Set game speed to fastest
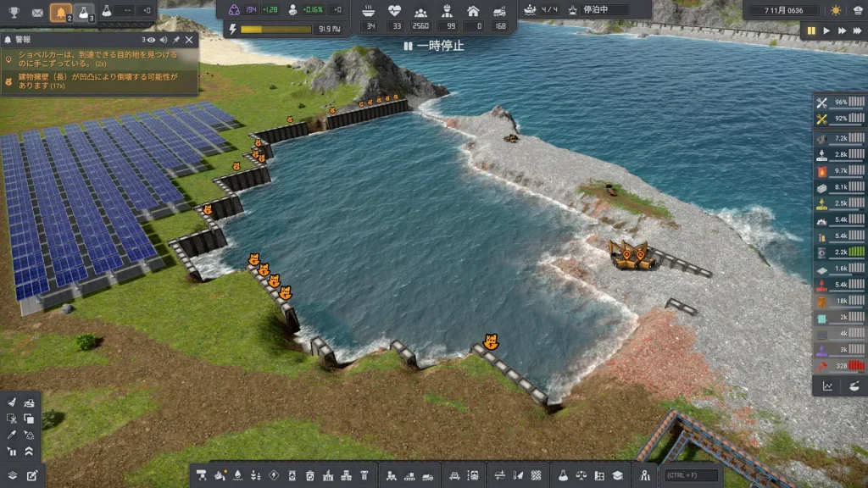 coord(857,30)
